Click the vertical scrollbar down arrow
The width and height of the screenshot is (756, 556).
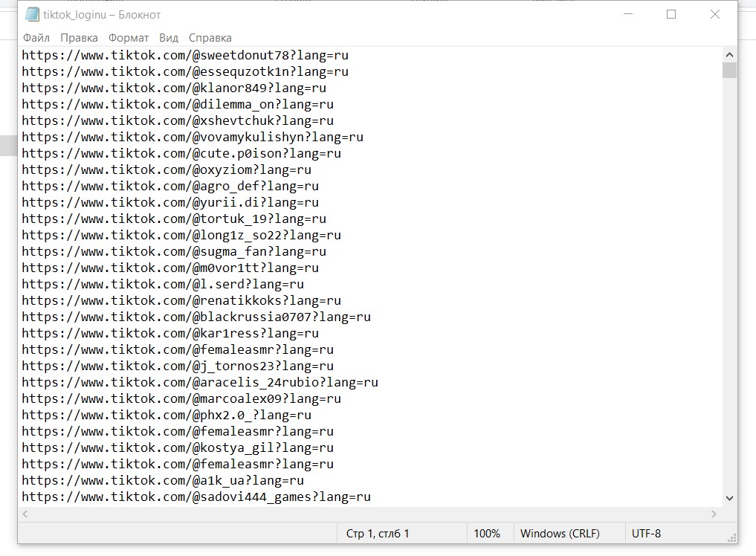pos(729,498)
